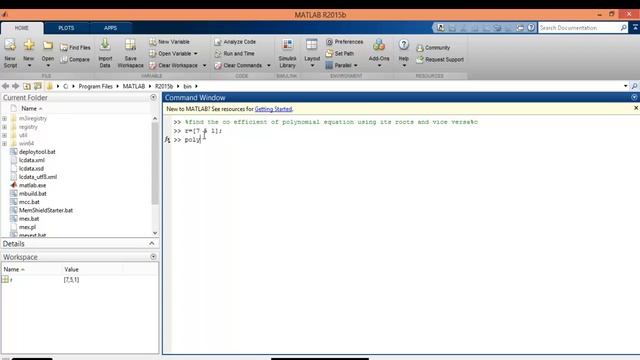Click the Search Documentation field
The height and width of the screenshot is (360, 640).
click(580, 28)
